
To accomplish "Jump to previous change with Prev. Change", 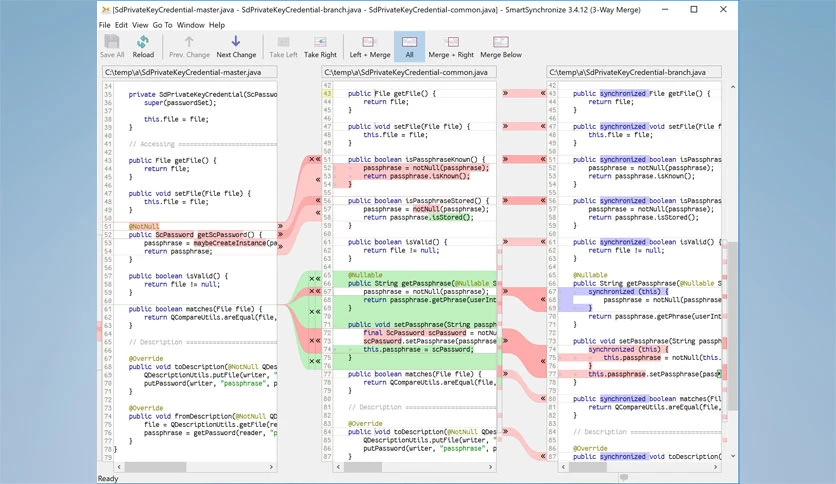I will (x=189, y=46).
